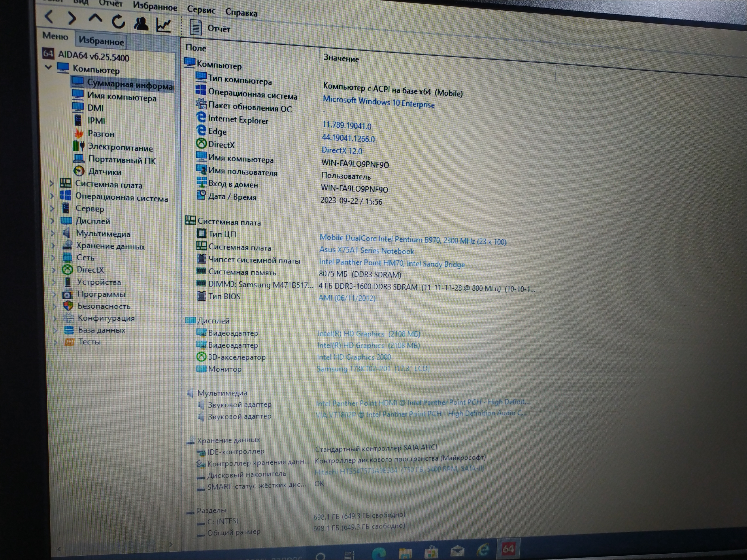Click the Internet Explorer icon in field list

[201, 117]
